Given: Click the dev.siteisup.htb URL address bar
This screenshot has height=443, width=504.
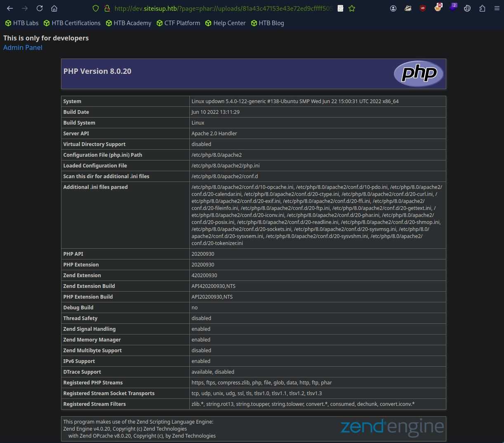Looking at the screenshot, I should (223, 8).
